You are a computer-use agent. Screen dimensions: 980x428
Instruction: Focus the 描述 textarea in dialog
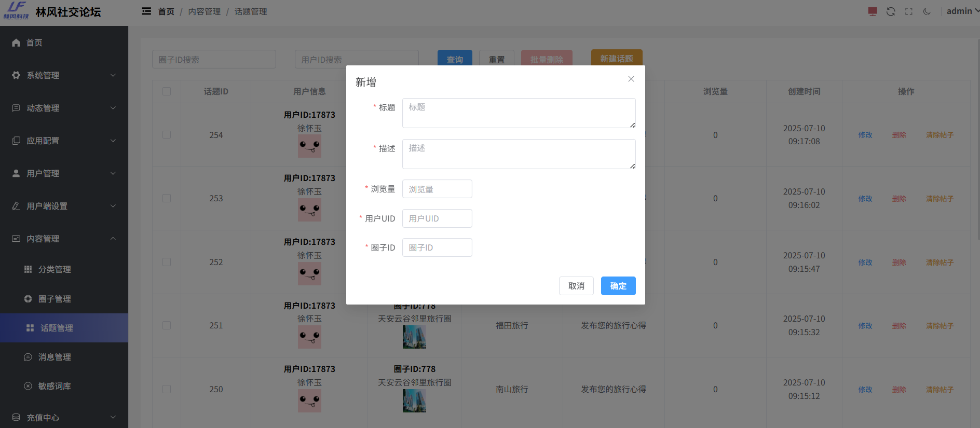tap(519, 154)
